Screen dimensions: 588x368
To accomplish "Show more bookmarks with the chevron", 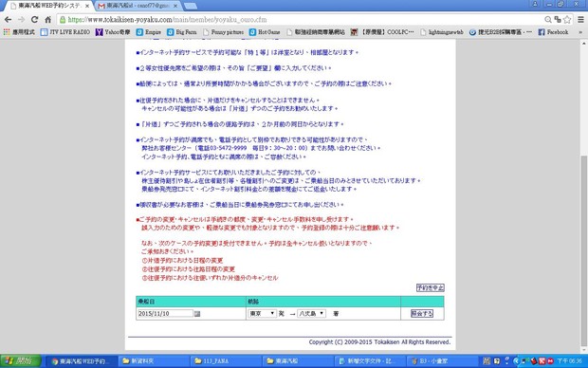I will coord(580,32).
